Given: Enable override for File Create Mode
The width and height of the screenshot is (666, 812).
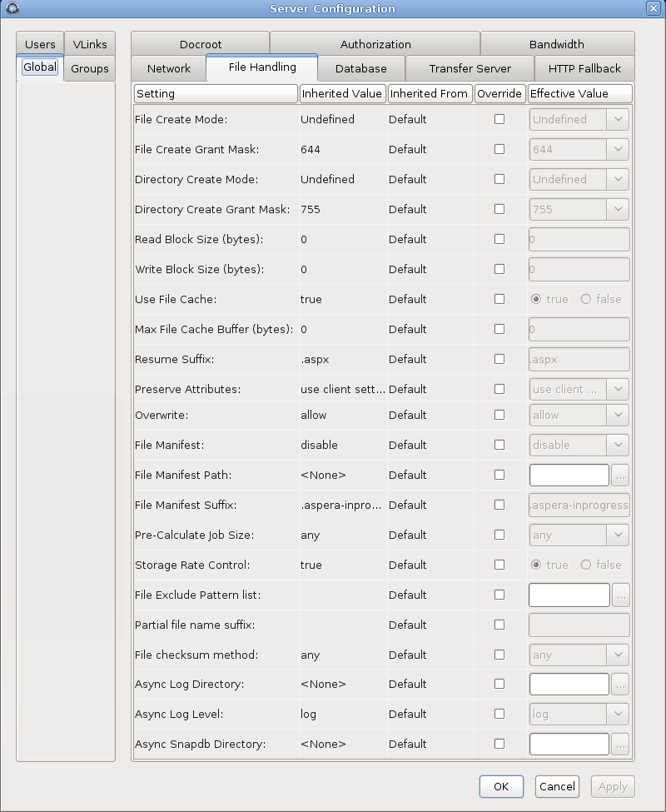Looking at the screenshot, I should coord(499,119).
